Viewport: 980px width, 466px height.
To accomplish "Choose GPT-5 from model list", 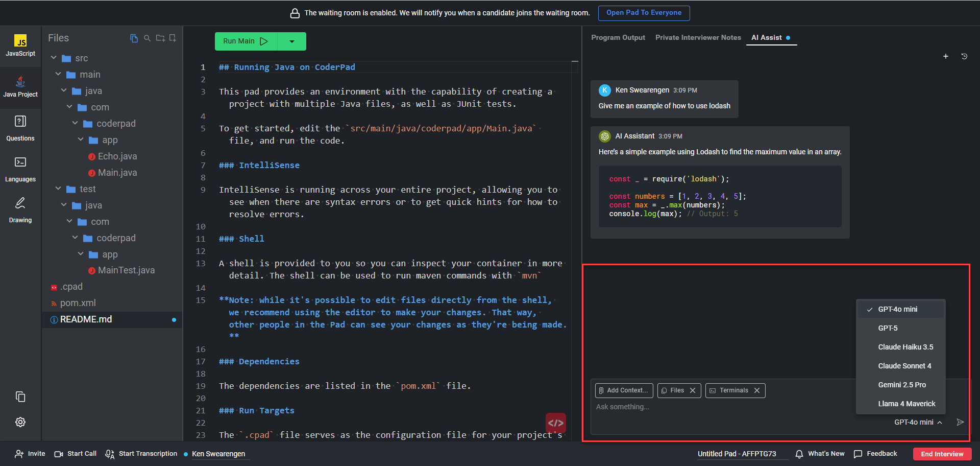I will click(888, 328).
